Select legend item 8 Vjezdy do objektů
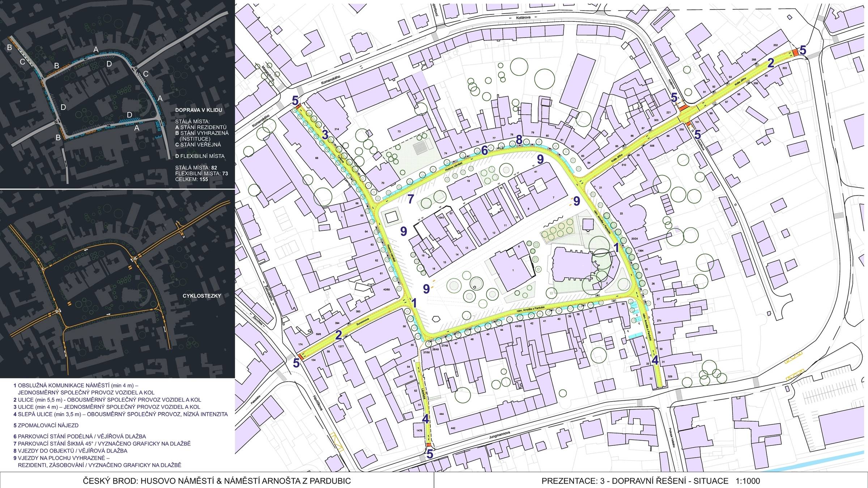 (x=70, y=451)
